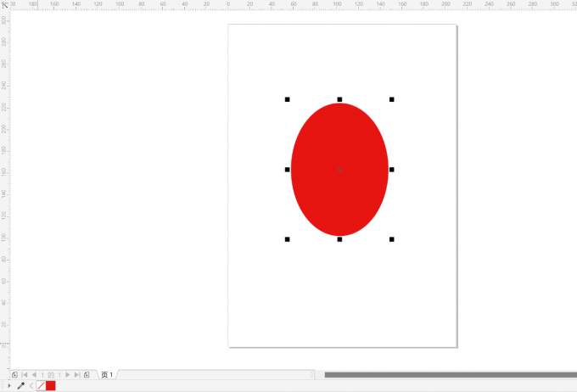Click the middle-left selection handle
Viewport: 577px width, 392px height.
pos(287,170)
